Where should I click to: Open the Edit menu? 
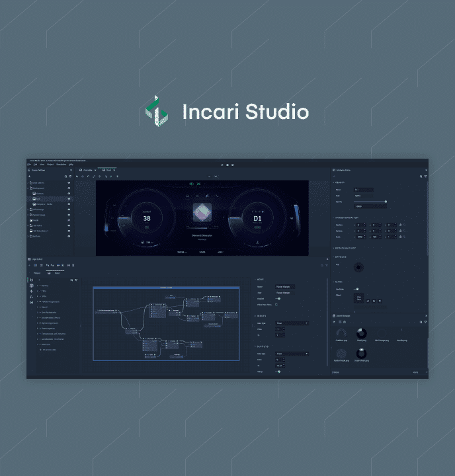coord(35,165)
